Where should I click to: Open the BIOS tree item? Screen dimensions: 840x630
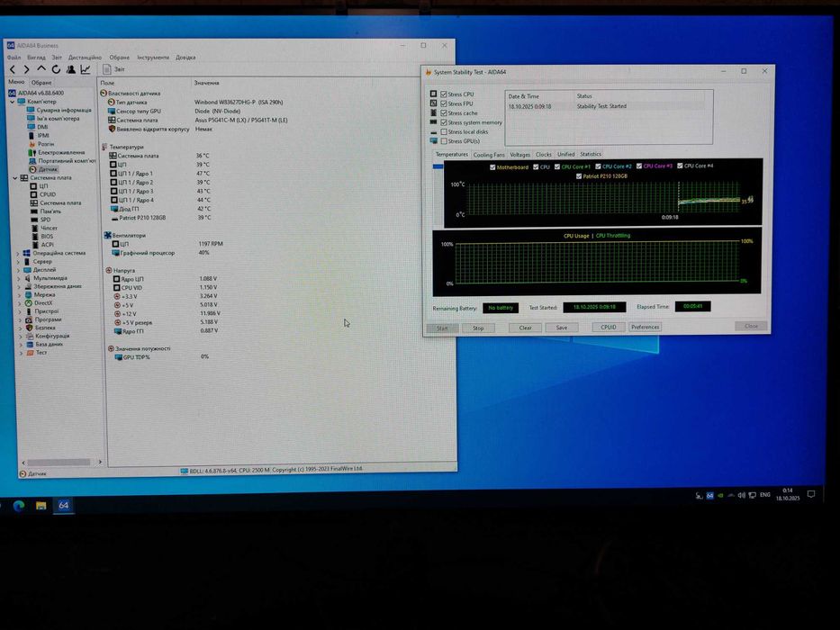(42, 236)
